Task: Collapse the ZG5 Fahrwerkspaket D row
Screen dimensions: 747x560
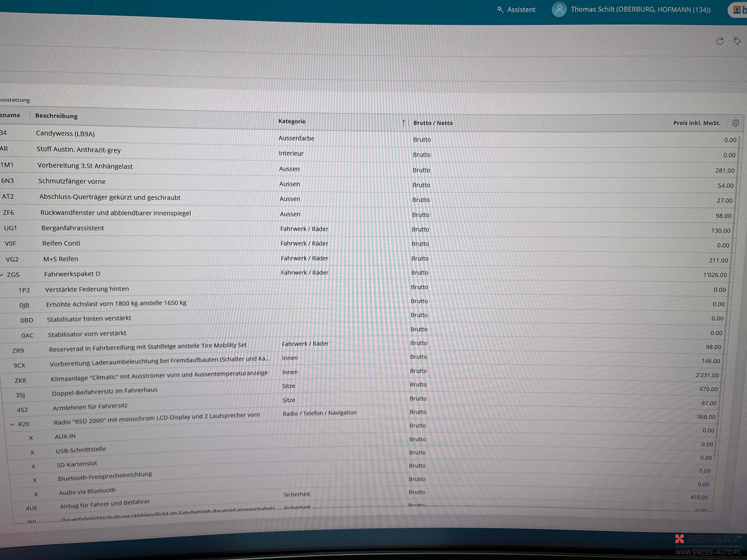Action: pyautogui.click(x=2, y=274)
